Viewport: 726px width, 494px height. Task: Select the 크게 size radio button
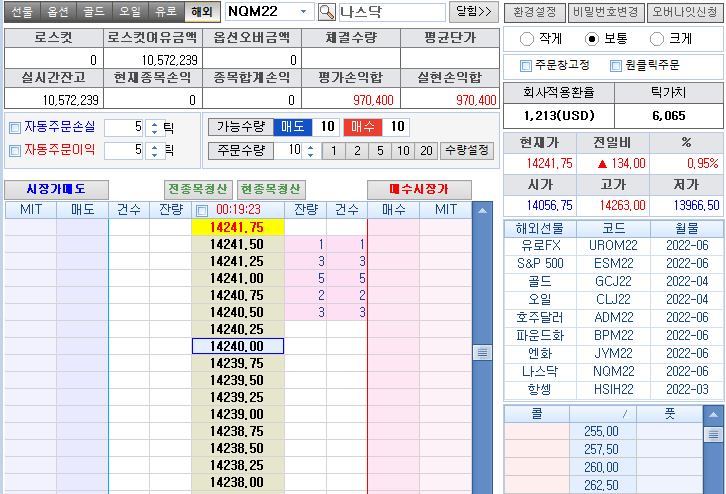pyautogui.click(x=657, y=39)
